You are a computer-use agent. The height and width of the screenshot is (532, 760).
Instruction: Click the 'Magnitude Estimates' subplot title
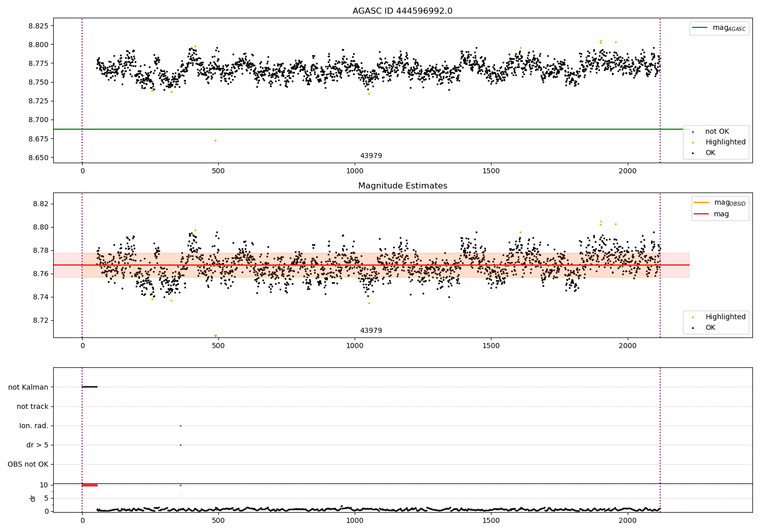coord(402,186)
